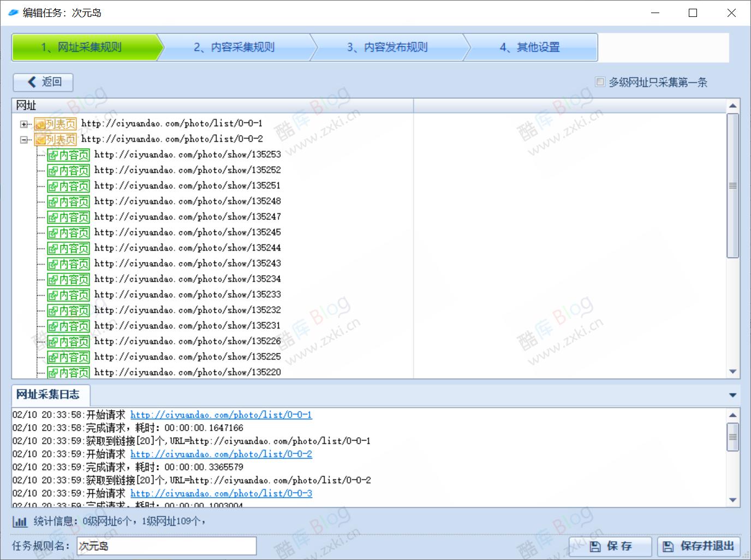The height and width of the screenshot is (560, 751).
Task: Click the 内容页 icon beside show/135248
Action: [68, 201]
